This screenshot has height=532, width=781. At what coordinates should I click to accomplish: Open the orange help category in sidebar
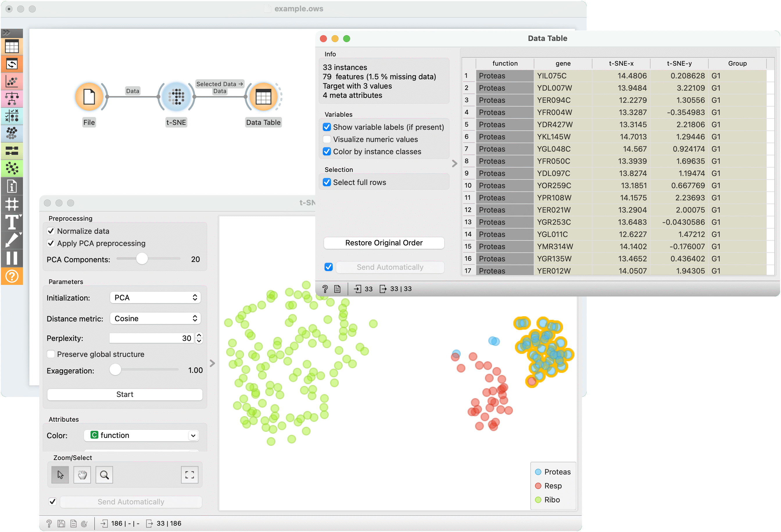(12, 276)
